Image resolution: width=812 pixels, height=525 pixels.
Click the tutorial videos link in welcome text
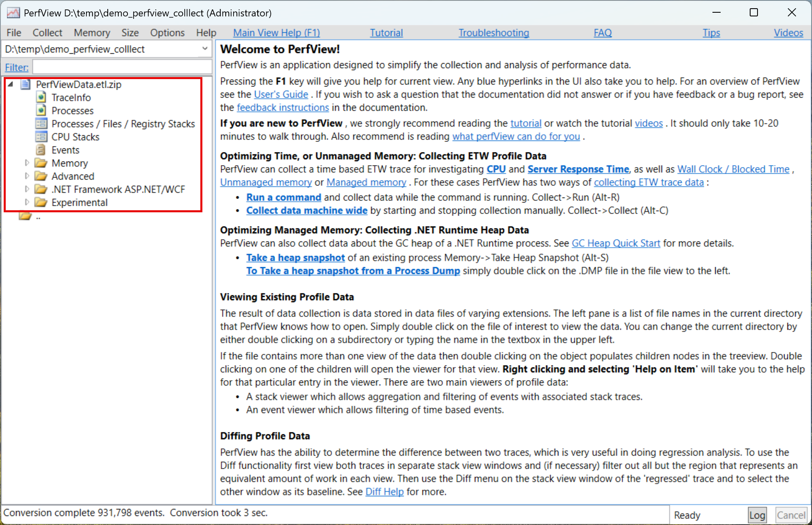[x=649, y=123]
